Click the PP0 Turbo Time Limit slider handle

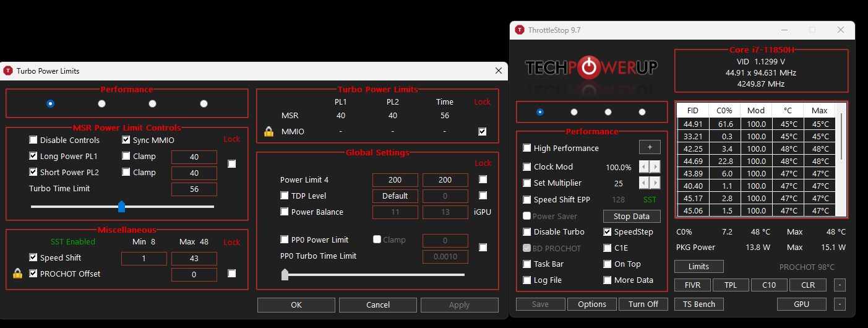click(285, 274)
